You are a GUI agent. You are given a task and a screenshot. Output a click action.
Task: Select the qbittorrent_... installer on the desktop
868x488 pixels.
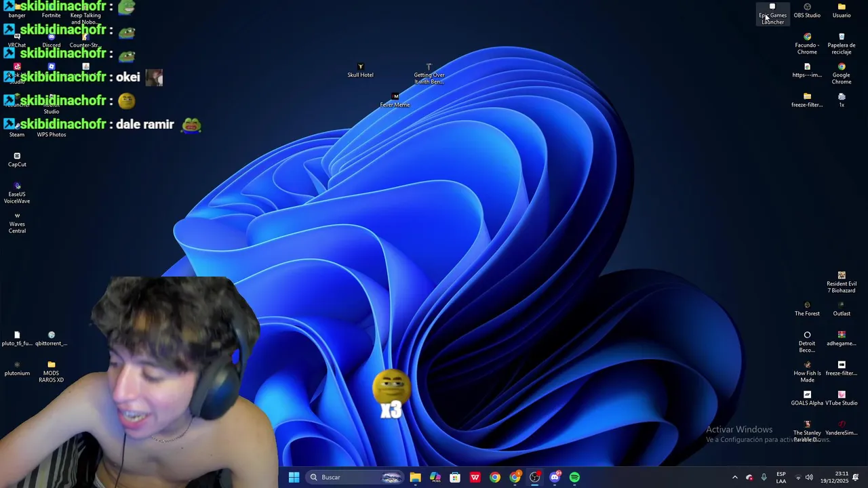[52, 339]
